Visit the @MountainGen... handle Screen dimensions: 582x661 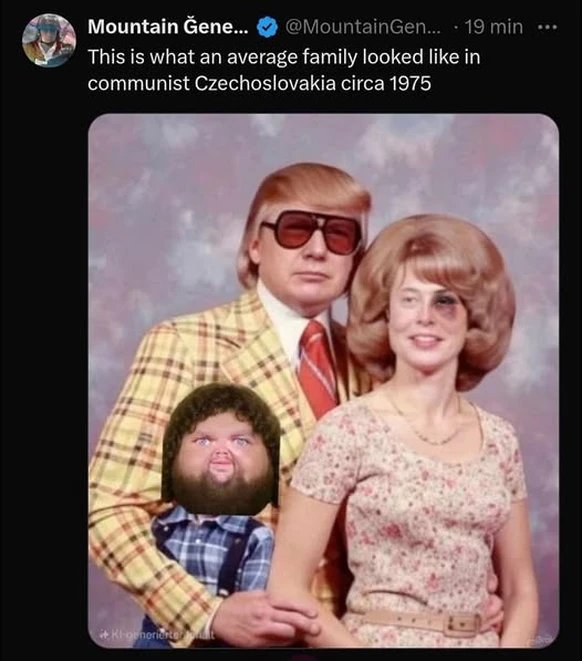(x=363, y=27)
